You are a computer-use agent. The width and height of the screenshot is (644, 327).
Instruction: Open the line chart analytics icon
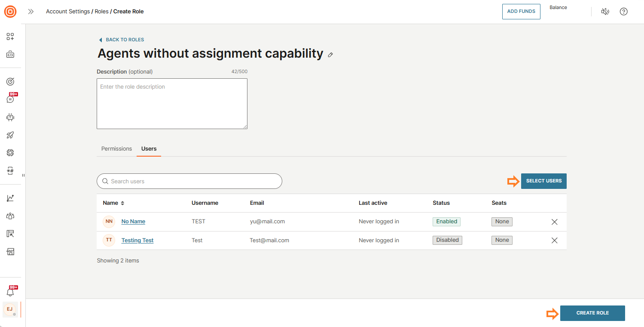click(x=10, y=198)
